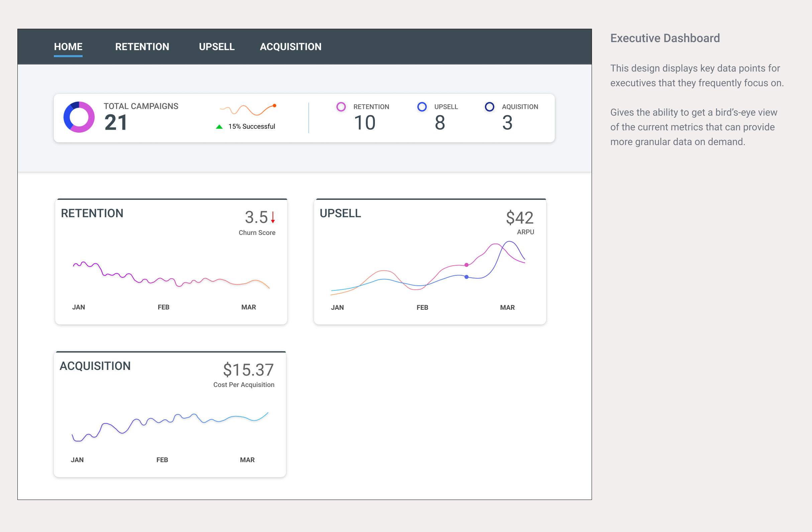Click FEB on the Retention chart axis

coord(164,307)
